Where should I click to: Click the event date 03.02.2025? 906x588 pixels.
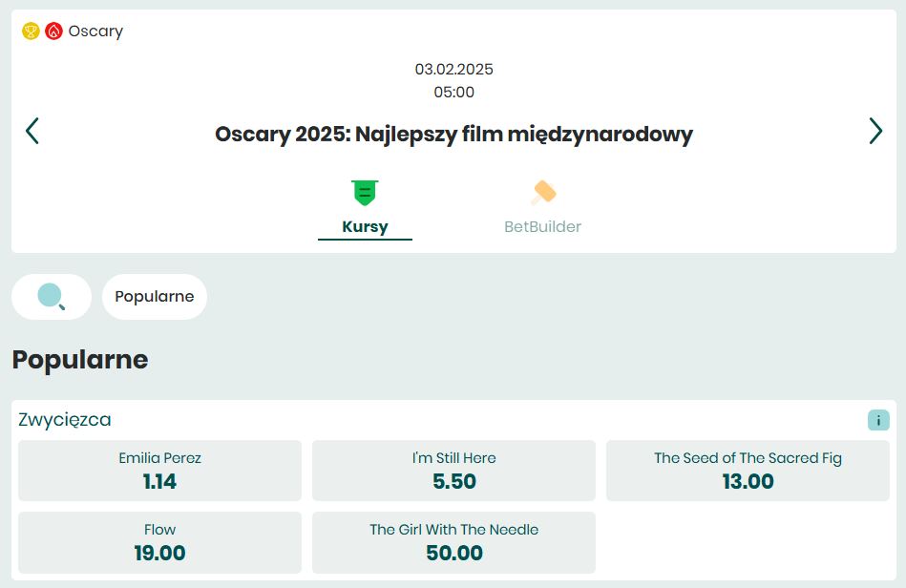pyautogui.click(x=453, y=69)
